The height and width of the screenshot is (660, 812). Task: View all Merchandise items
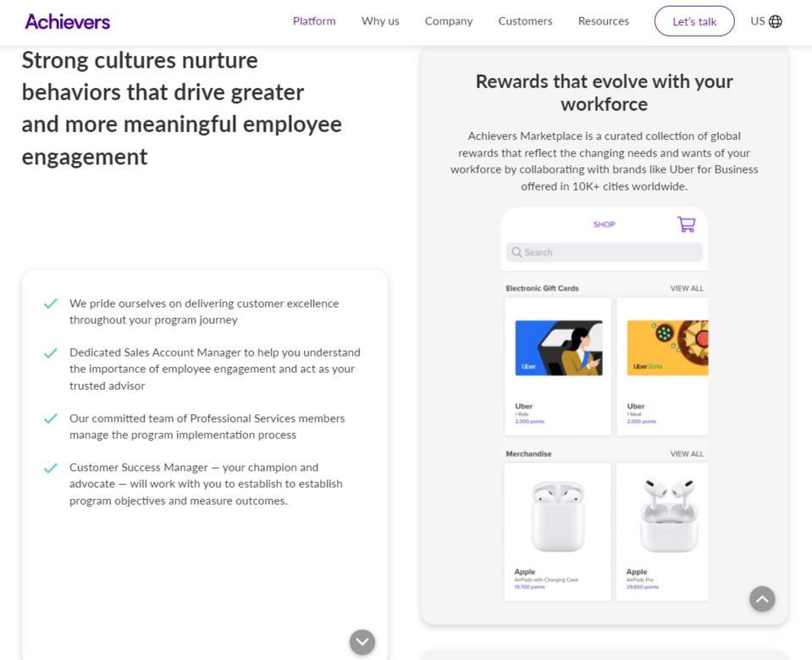click(x=687, y=454)
